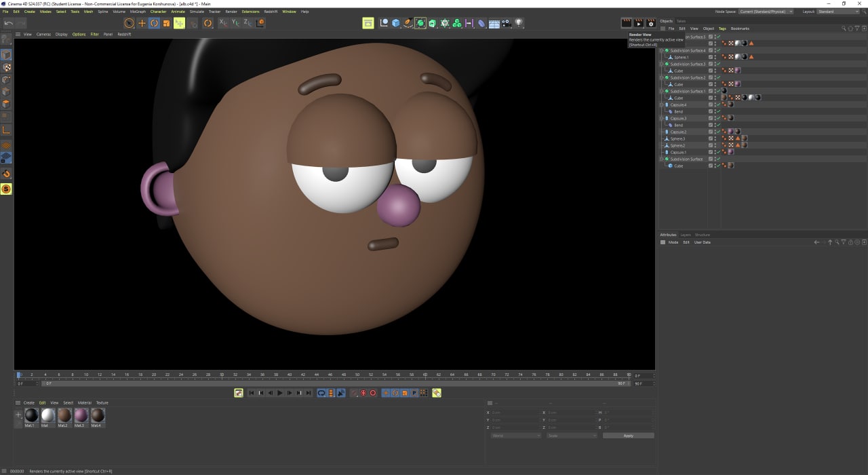Toggle layer square of Sphere.1 row
Viewport: 868px width, 475px height.
point(711,57)
